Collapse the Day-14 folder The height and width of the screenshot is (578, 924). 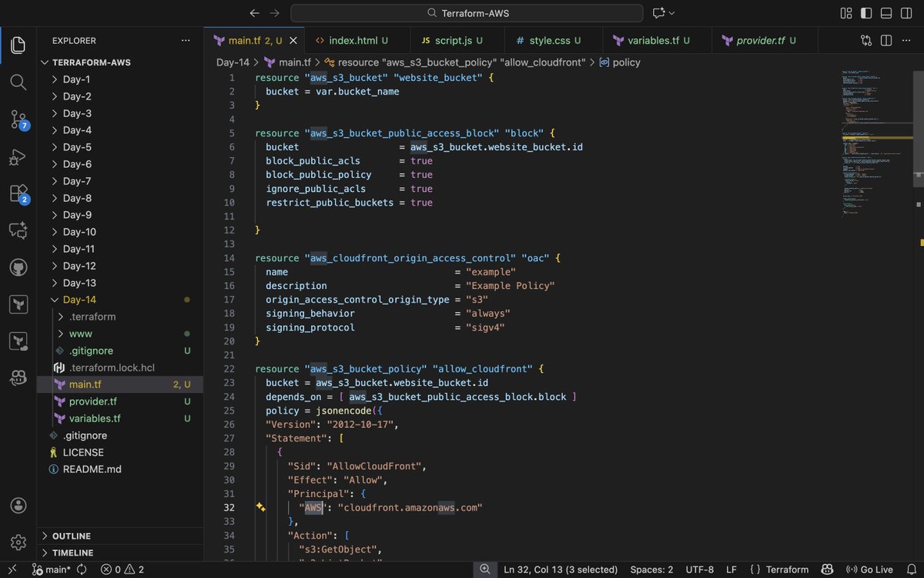tap(55, 300)
